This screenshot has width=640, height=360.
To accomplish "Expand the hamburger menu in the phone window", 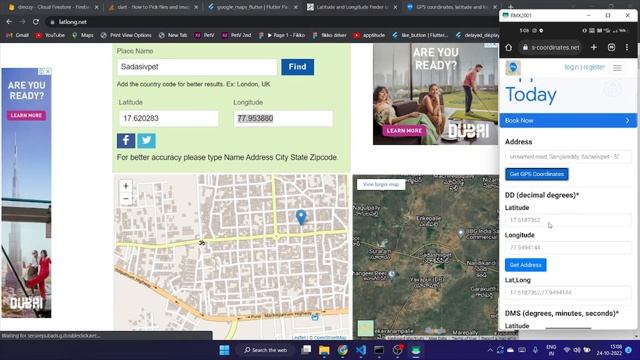I will [x=617, y=68].
